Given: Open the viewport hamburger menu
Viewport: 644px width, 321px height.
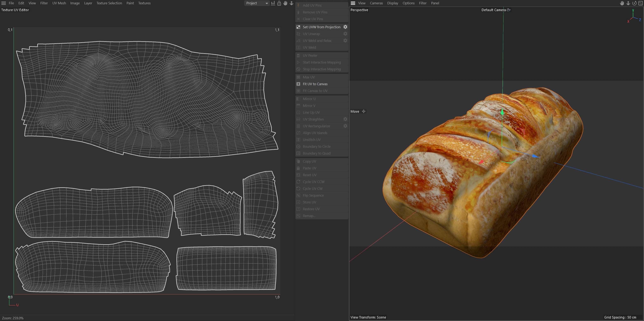Looking at the screenshot, I should click(x=353, y=3).
